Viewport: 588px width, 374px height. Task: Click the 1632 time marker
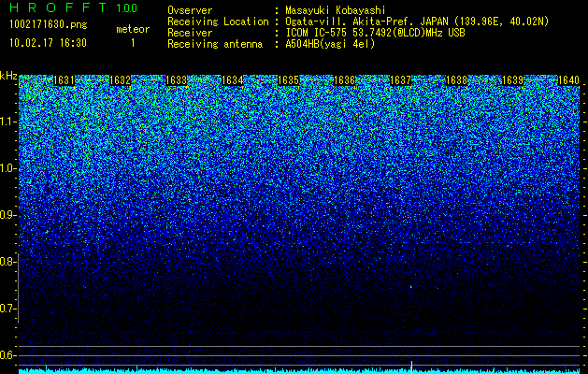[x=120, y=80]
